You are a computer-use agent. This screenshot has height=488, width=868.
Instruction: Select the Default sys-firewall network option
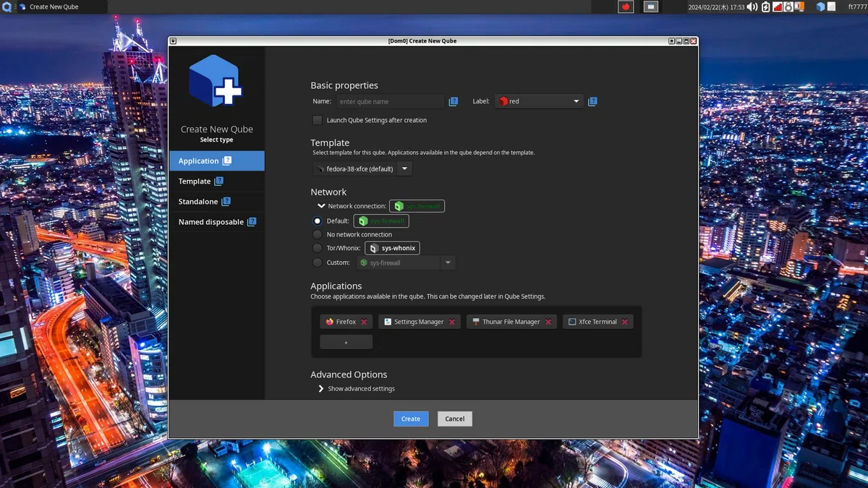318,221
